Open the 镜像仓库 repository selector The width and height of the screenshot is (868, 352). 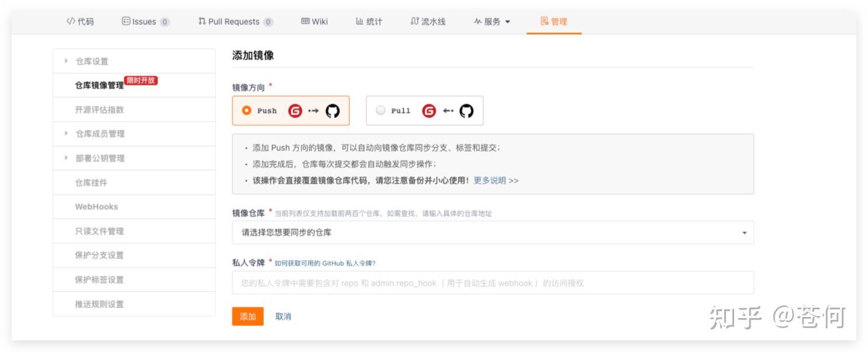[493, 232]
